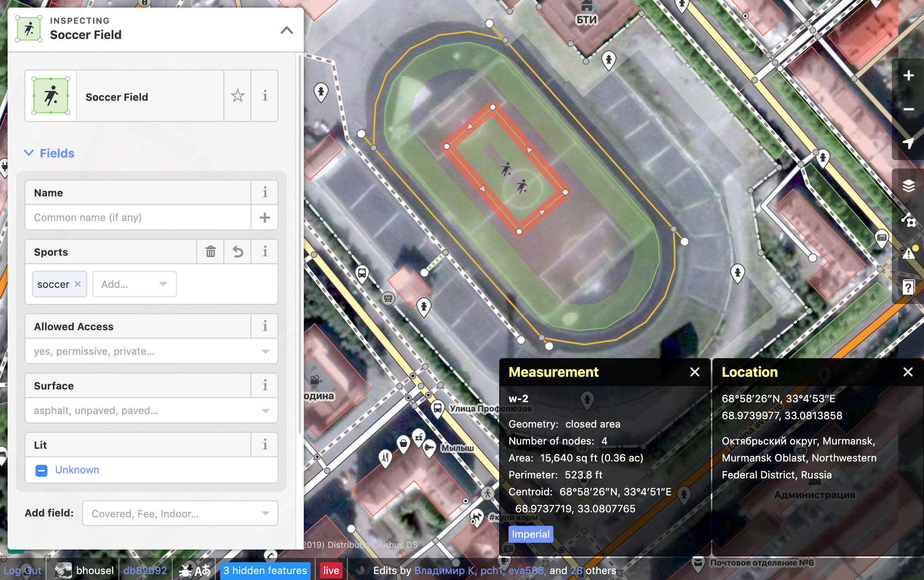Viewport: 924px width, 580px height.
Task: Toggle the Lit Unknown checkbox
Action: 41,470
